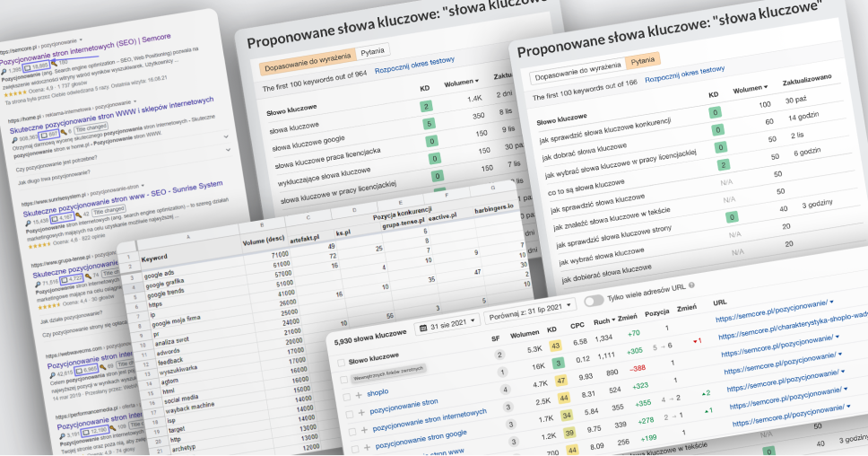Click 'wykluczające słowa kluczowe' keyword row
This screenshot has height=456, width=868.
tap(324, 179)
